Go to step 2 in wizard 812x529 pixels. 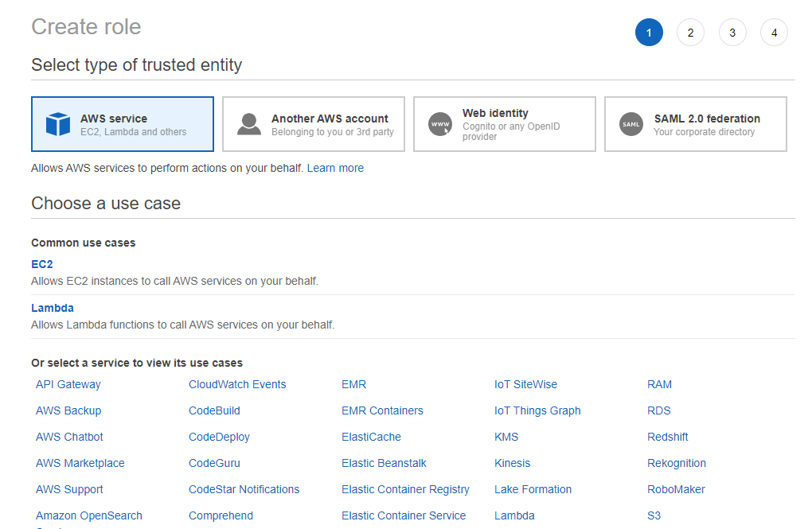click(x=690, y=33)
